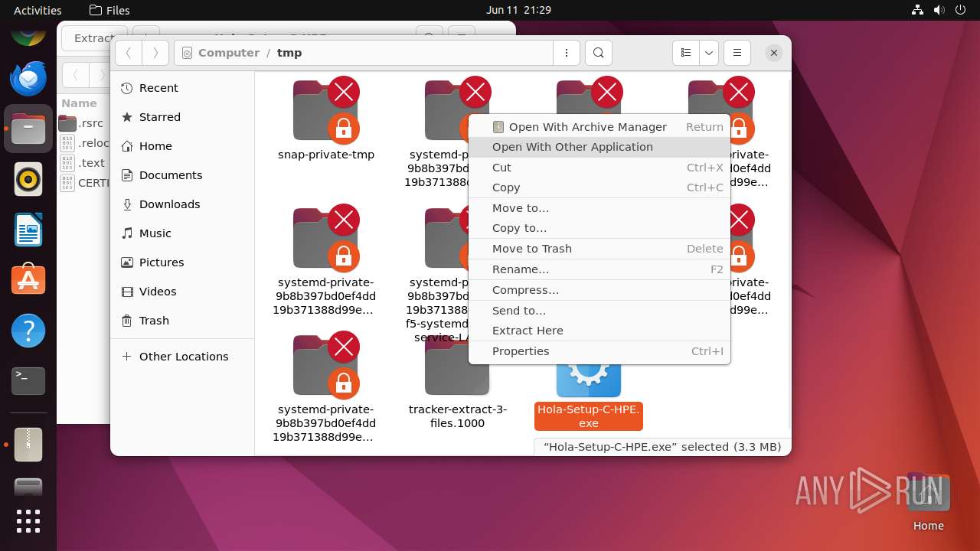
Task: Click the search magnifier button
Action: pyautogui.click(x=599, y=53)
